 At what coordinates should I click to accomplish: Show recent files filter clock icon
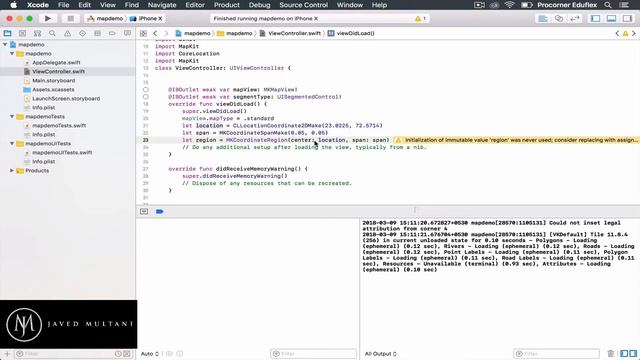[118, 353]
